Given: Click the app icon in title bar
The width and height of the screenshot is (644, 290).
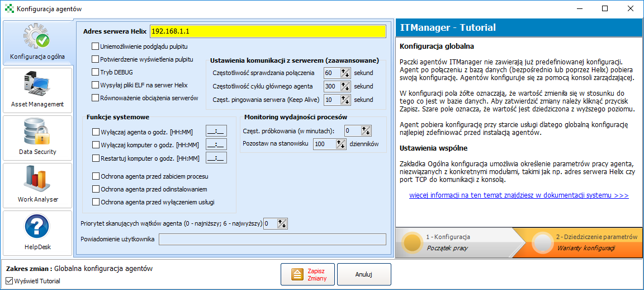Looking at the screenshot, I should point(8,8).
